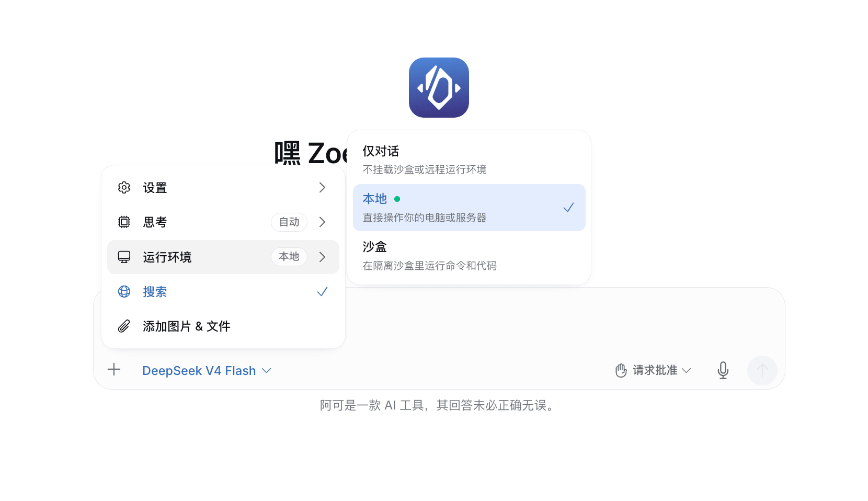Select the 仅对话 environment option
Viewport: 868px width, 501px height.
[469, 160]
